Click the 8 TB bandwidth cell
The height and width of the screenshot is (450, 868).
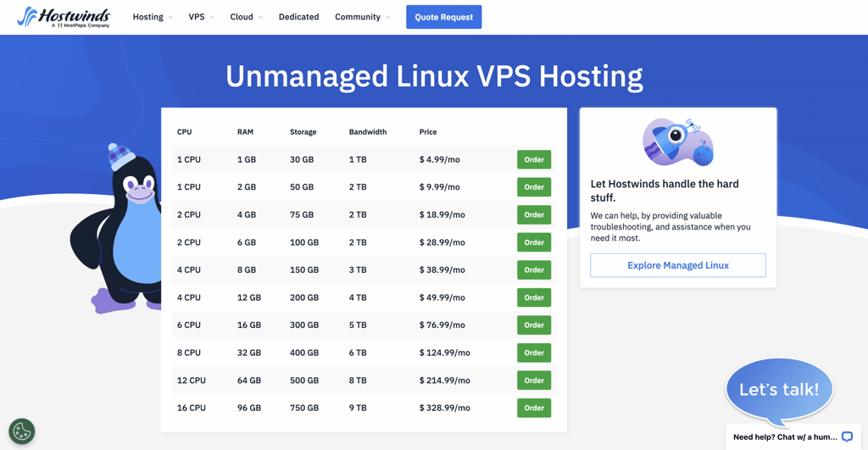point(358,381)
